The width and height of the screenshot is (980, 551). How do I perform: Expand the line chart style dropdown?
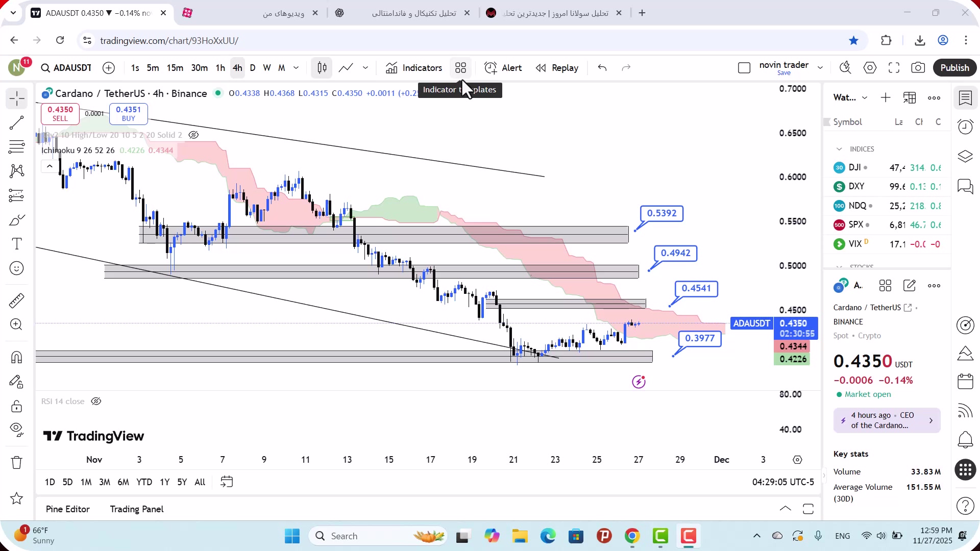[x=365, y=68]
